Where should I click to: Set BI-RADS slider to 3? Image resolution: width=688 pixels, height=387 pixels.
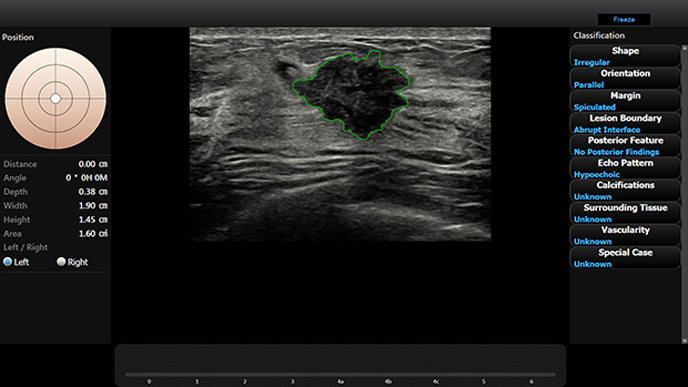click(293, 381)
